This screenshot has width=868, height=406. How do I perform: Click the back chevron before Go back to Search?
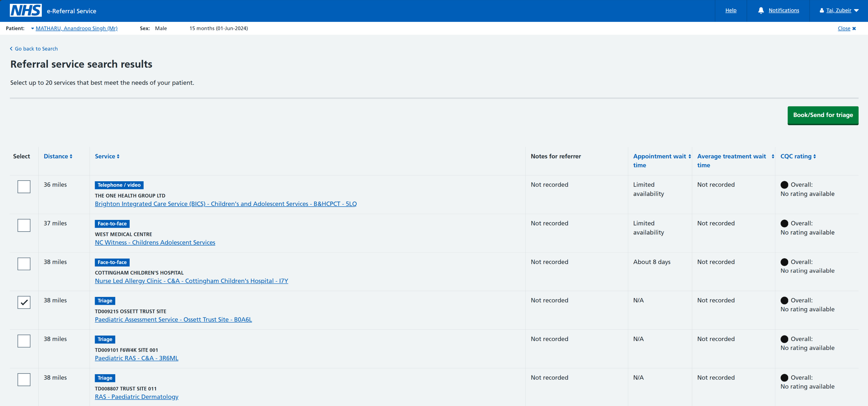coord(11,49)
